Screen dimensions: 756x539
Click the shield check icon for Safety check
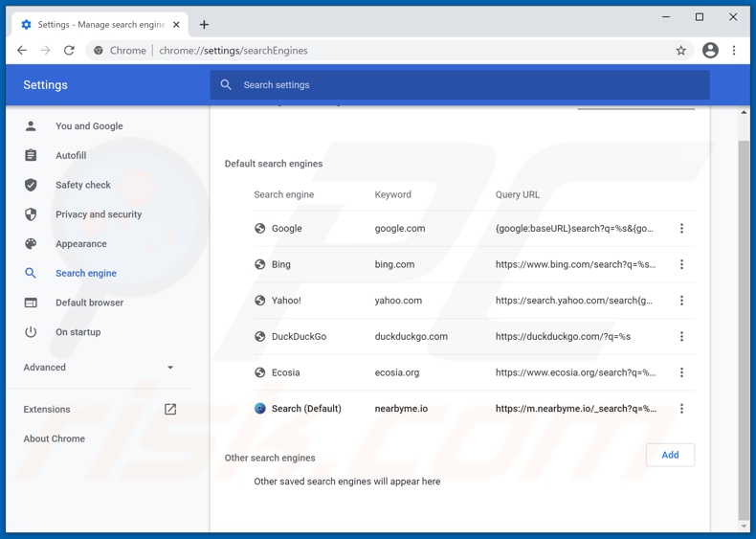click(x=31, y=185)
